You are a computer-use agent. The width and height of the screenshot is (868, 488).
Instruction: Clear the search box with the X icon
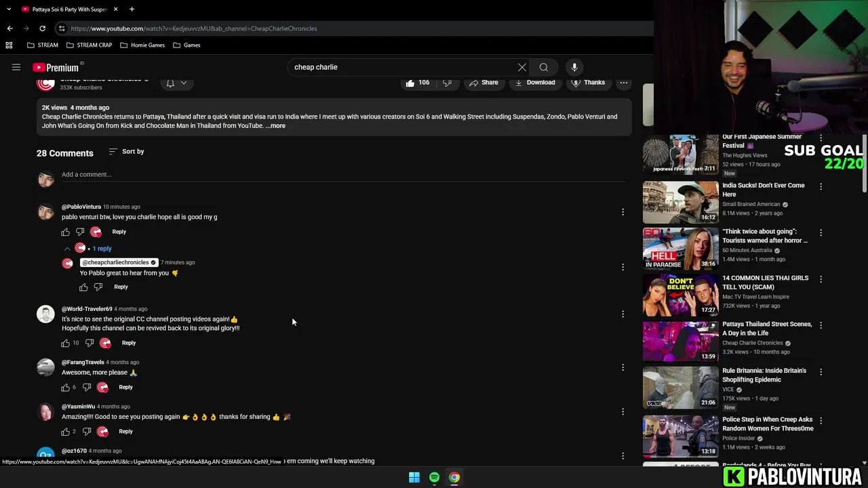[521, 67]
